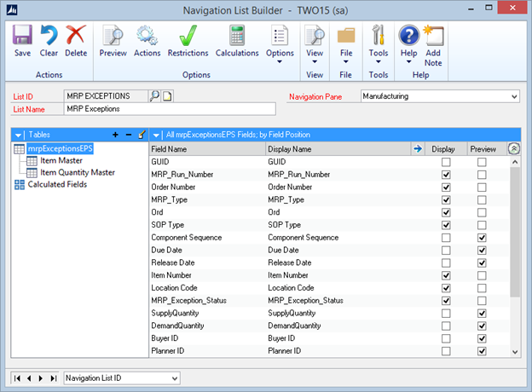Open the Navigation Pane dropdown
This screenshot has height=392, width=532.
click(x=514, y=96)
